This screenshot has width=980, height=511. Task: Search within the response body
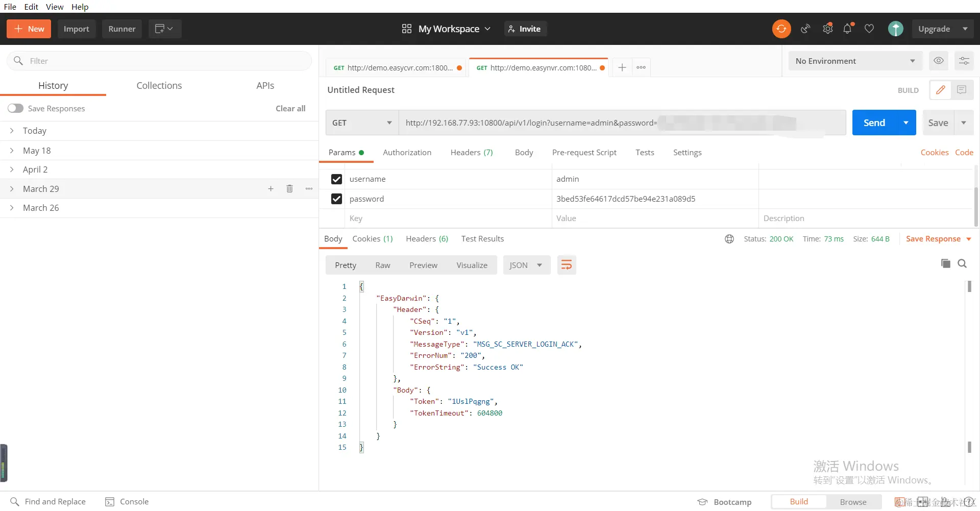[x=962, y=263]
